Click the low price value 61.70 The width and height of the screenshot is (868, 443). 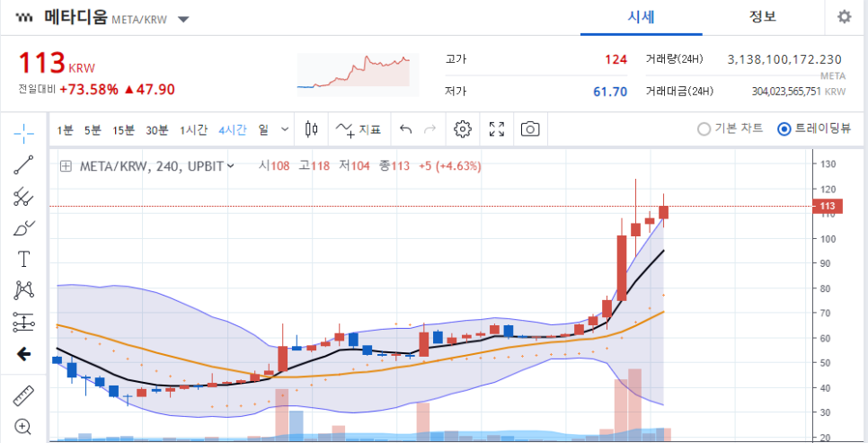tap(610, 92)
